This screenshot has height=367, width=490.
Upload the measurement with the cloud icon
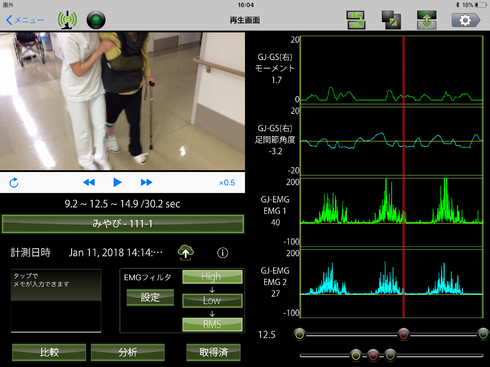coord(186,252)
